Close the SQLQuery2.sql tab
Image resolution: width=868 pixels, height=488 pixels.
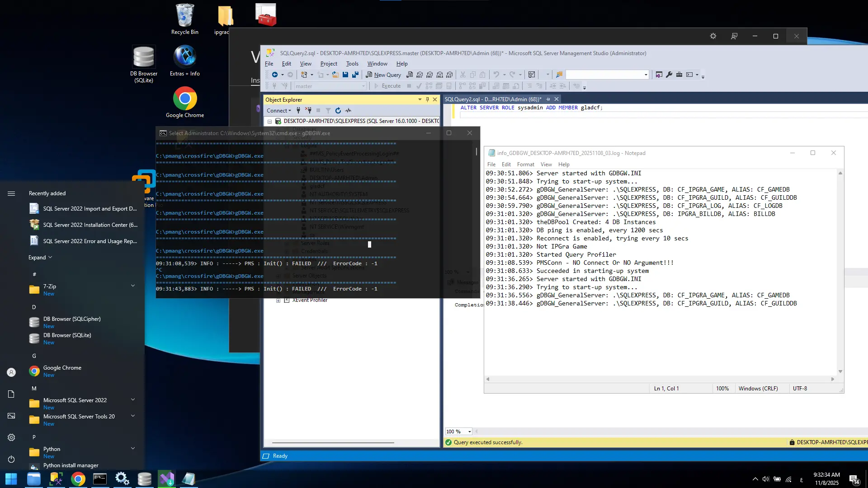(x=557, y=99)
